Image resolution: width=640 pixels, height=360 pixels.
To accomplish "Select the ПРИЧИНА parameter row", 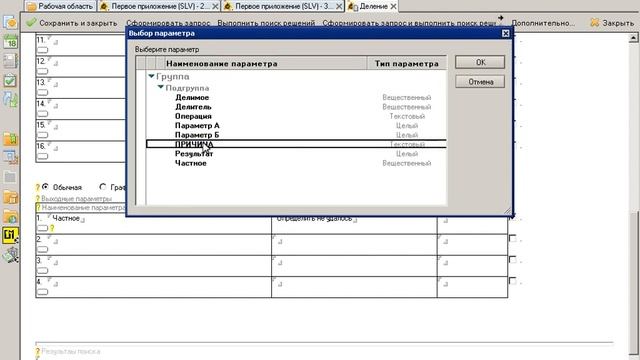I will [x=296, y=144].
